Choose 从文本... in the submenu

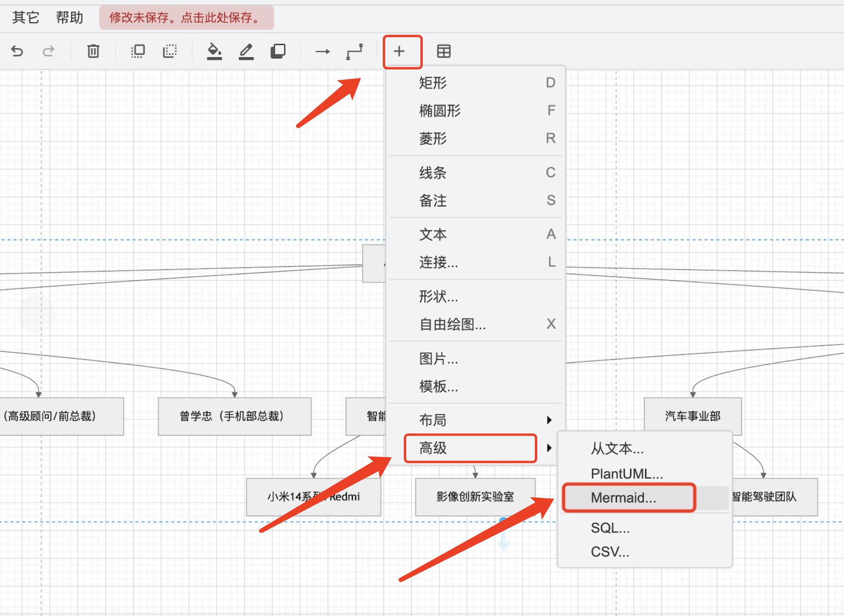click(x=645, y=449)
